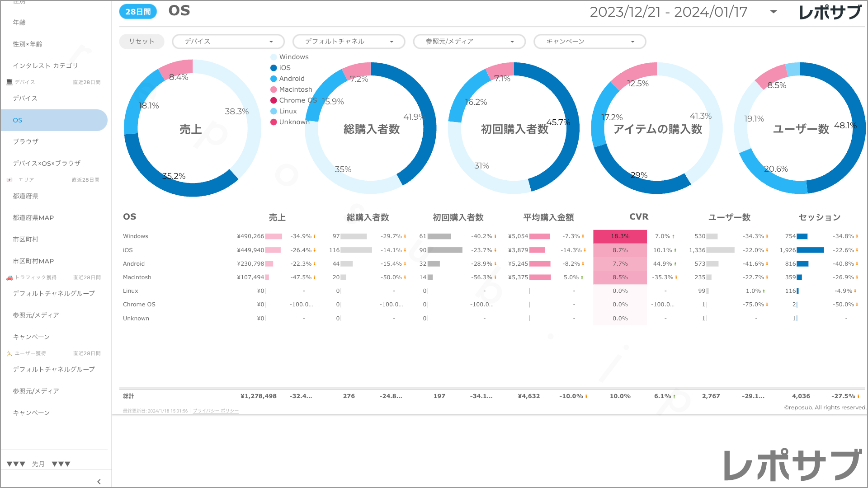Collapse the sidebar with the left chevron
This screenshot has height=488, width=868.
(x=99, y=482)
